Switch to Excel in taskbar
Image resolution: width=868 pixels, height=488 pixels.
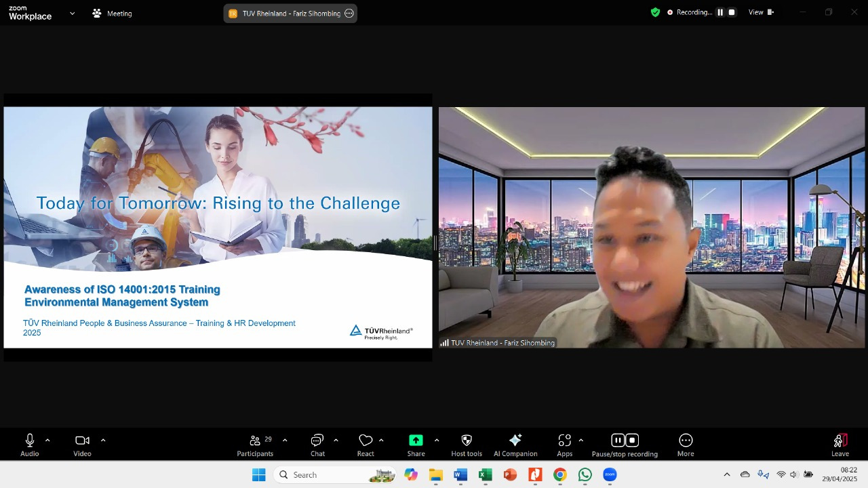486,475
